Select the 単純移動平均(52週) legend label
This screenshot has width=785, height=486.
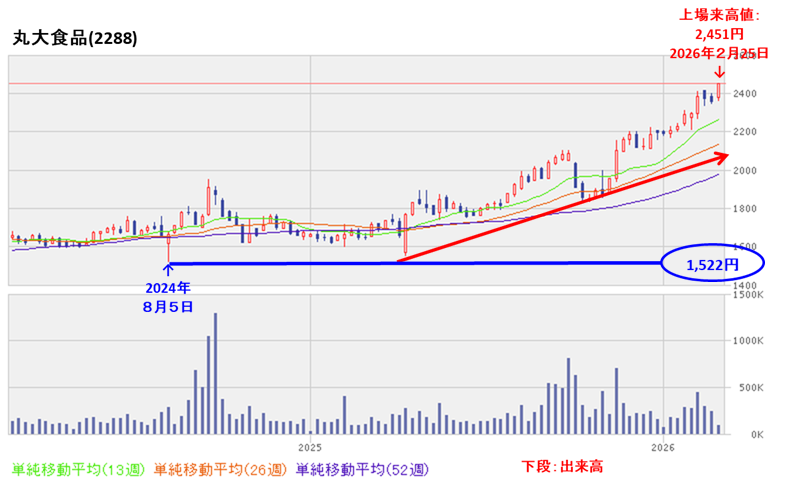367,468
